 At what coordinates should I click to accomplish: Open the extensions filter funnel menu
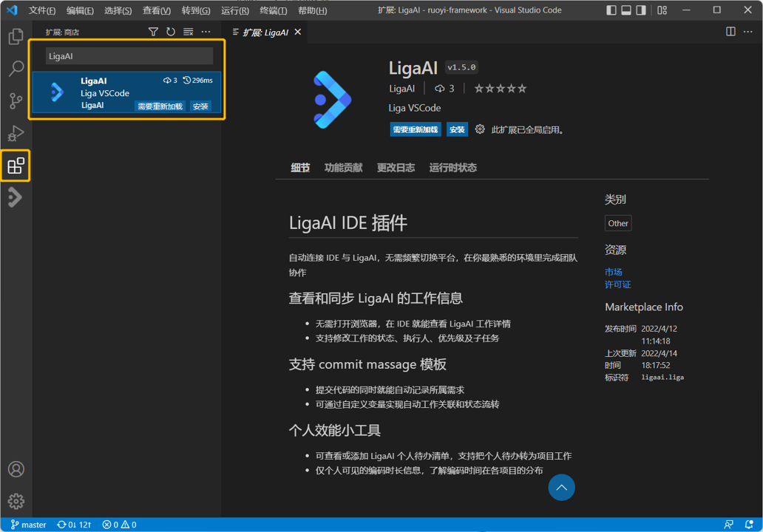[153, 32]
